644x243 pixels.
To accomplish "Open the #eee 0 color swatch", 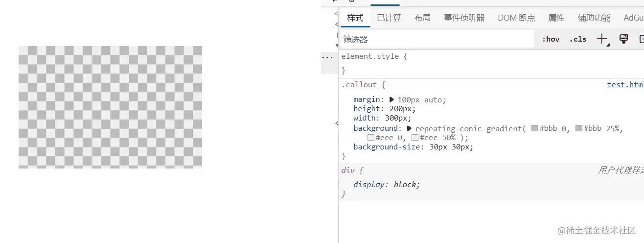I will (371, 138).
